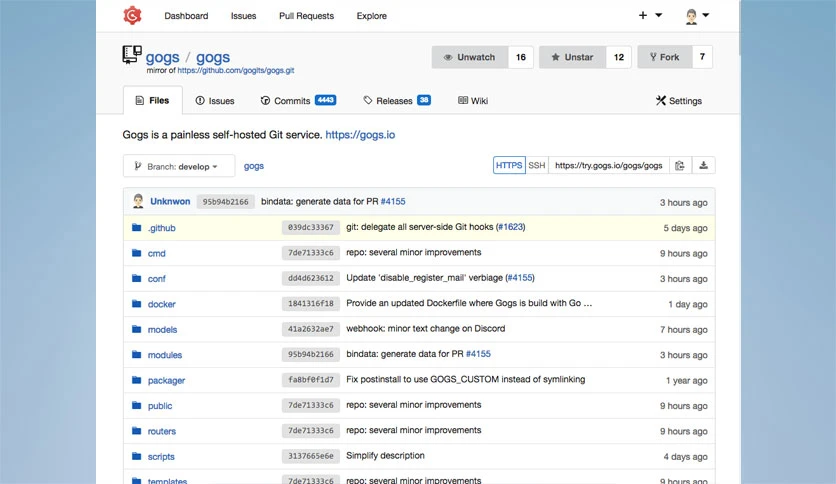Image resolution: width=836 pixels, height=484 pixels.
Task: Click the public folder icon
Action: (x=136, y=406)
